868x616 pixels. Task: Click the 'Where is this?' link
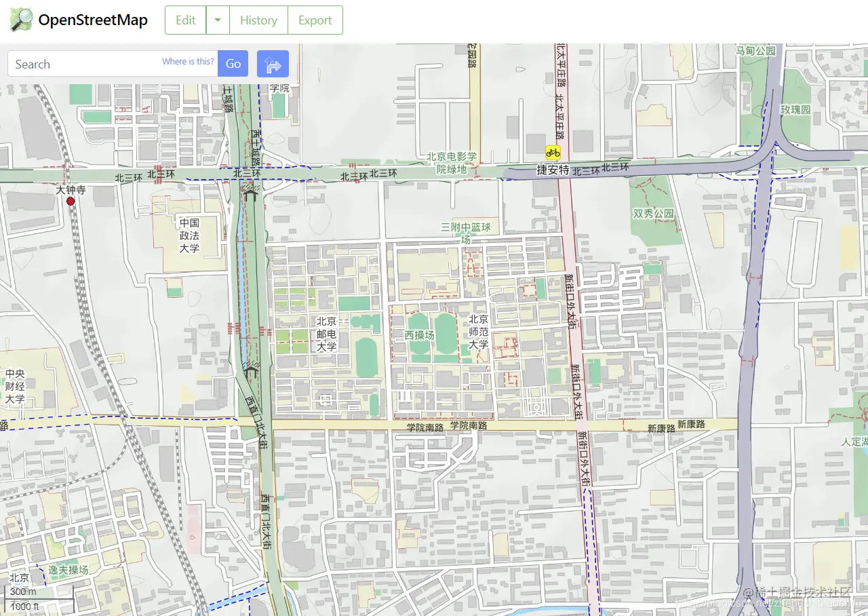point(188,61)
